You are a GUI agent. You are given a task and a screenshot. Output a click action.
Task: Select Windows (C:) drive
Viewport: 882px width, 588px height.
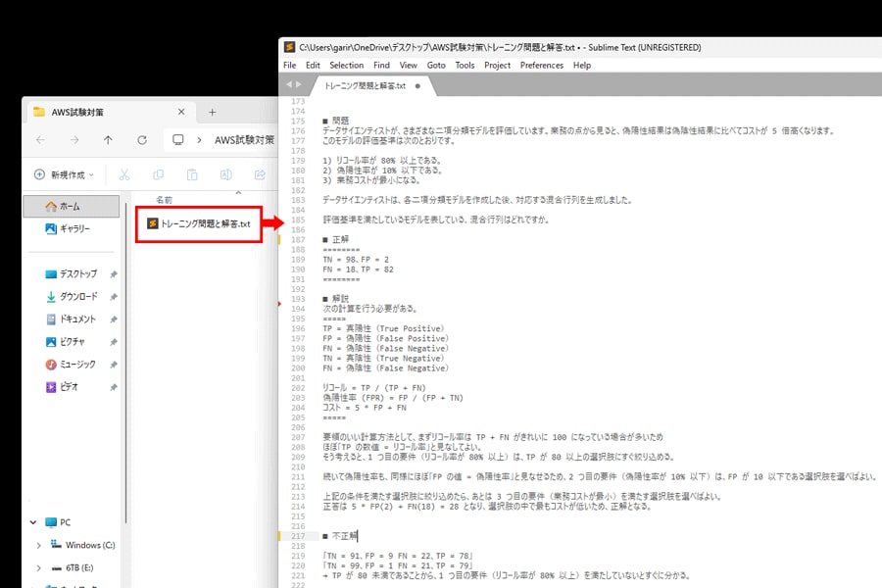click(x=82, y=545)
